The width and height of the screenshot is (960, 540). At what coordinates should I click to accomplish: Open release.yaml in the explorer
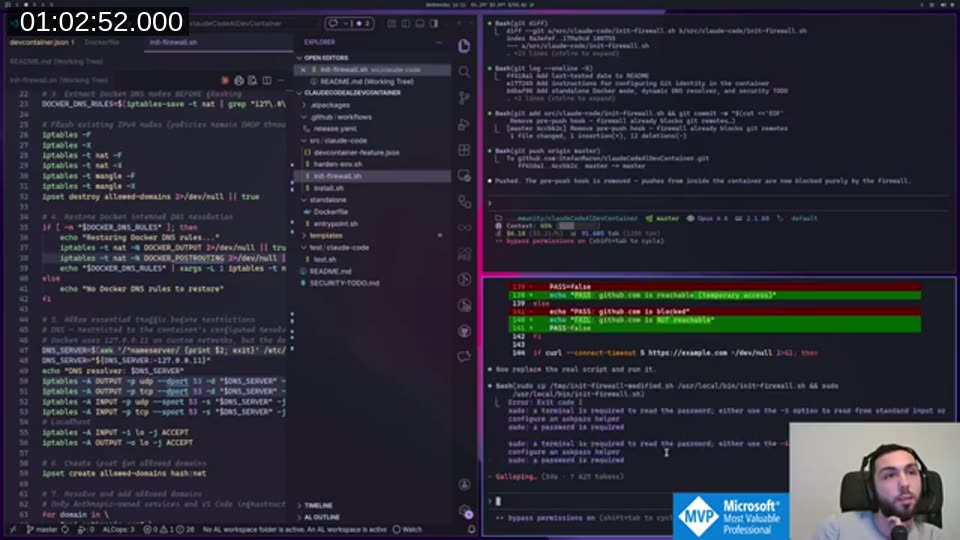tap(334, 129)
